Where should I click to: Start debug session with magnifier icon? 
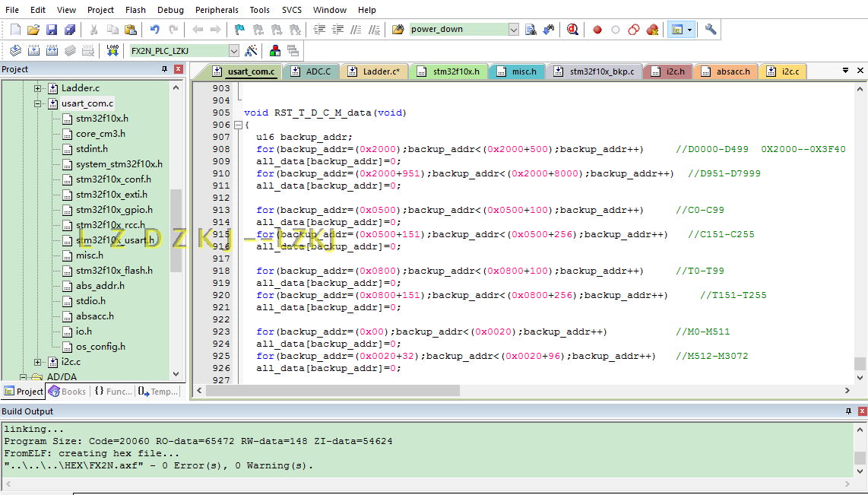coord(572,30)
